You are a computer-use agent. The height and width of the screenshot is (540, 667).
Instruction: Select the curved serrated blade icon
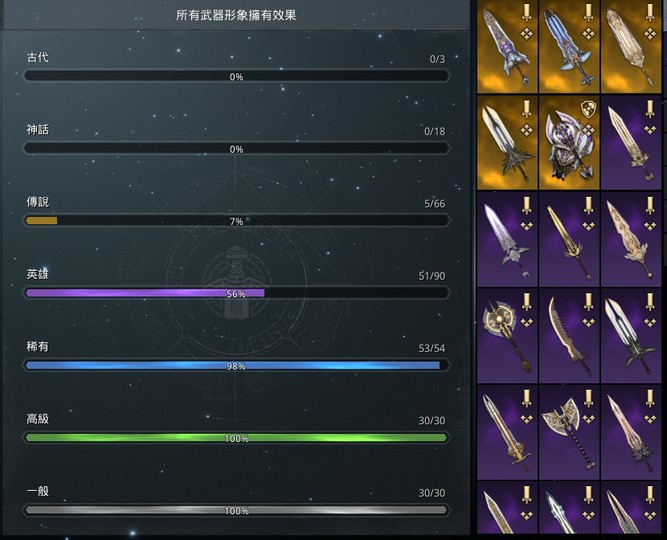[x=569, y=336]
